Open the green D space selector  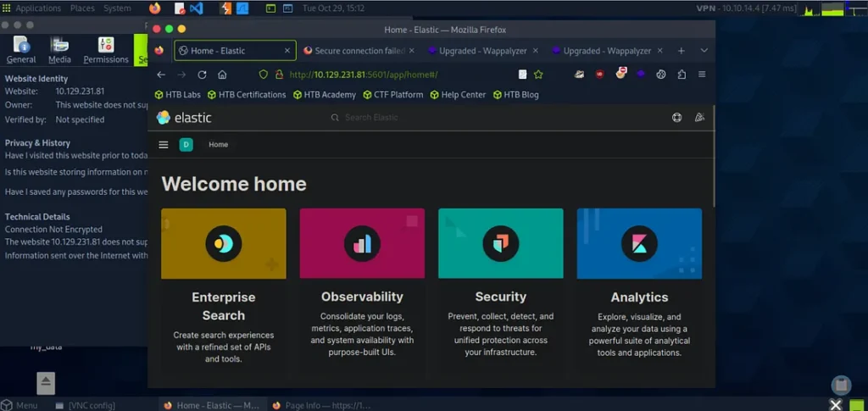click(186, 145)
